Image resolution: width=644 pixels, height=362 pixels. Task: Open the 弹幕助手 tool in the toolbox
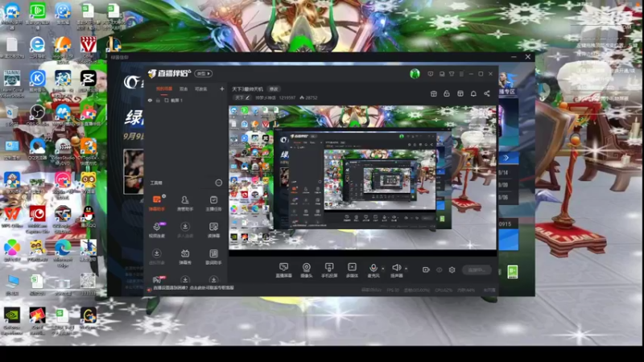[x=157, y=204]
